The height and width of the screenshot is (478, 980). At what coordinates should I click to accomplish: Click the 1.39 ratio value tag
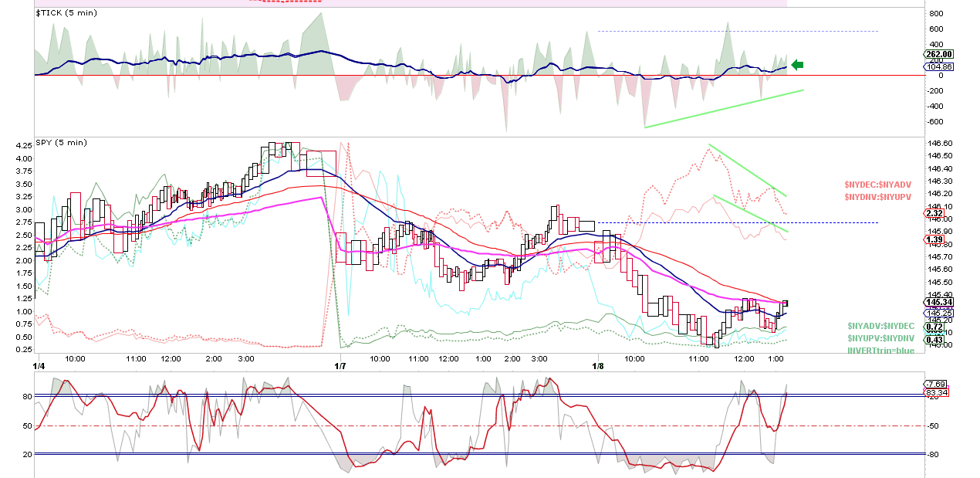click(x=934, y=240)
